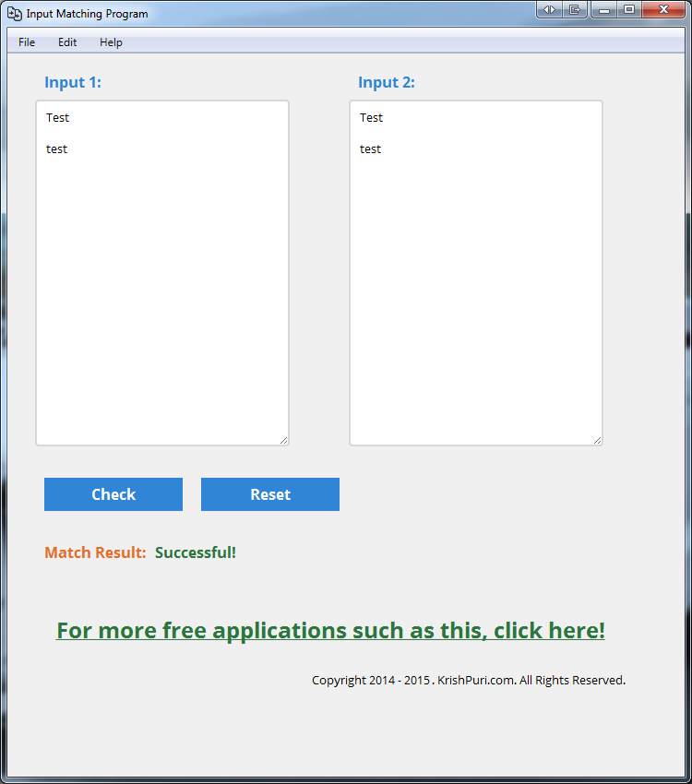Image resolution: width=692 pixels, height=784 pixels.
Task: Click the Input 1 resize grip
Action: [x=284, y=441]
